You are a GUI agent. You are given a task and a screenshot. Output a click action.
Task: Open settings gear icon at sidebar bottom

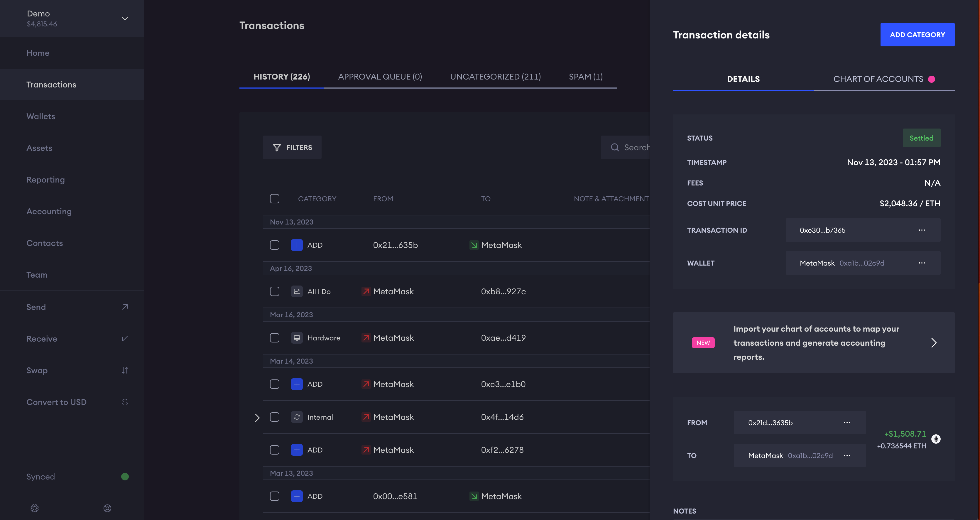[35, 508]
